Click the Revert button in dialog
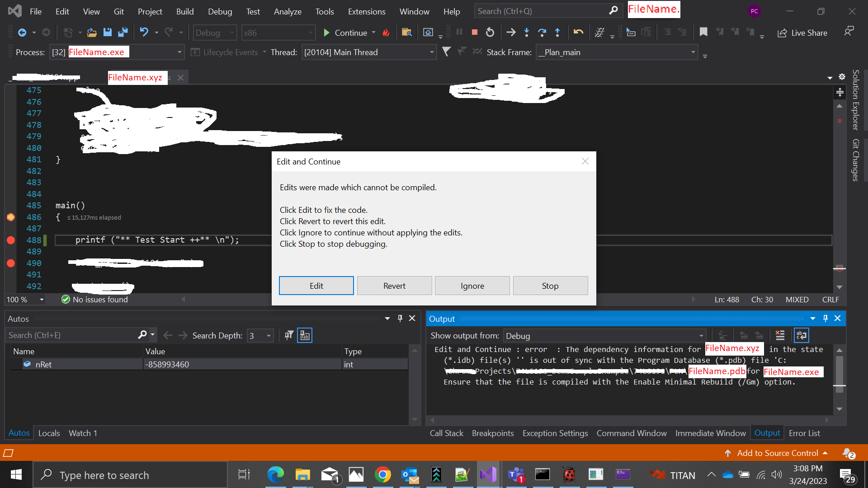 click(x=394, y=286)
